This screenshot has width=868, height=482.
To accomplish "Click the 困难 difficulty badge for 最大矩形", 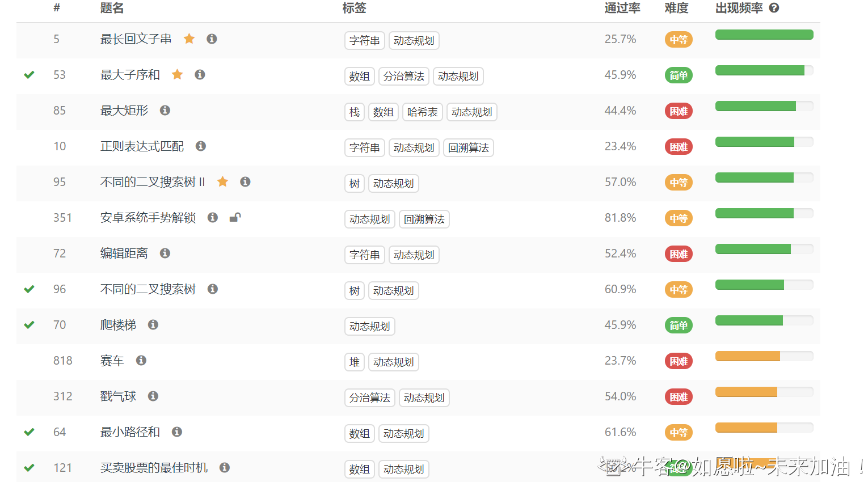I will [678, 111].
